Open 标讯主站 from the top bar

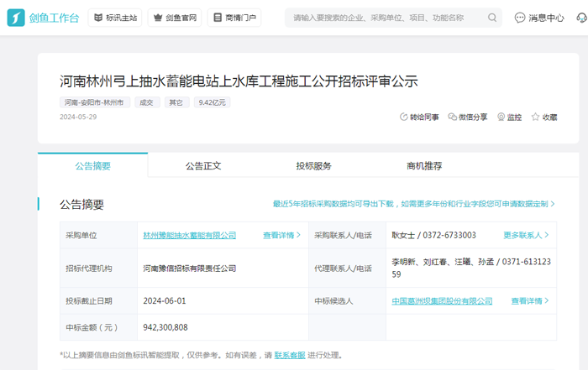(x=115, y=18)
